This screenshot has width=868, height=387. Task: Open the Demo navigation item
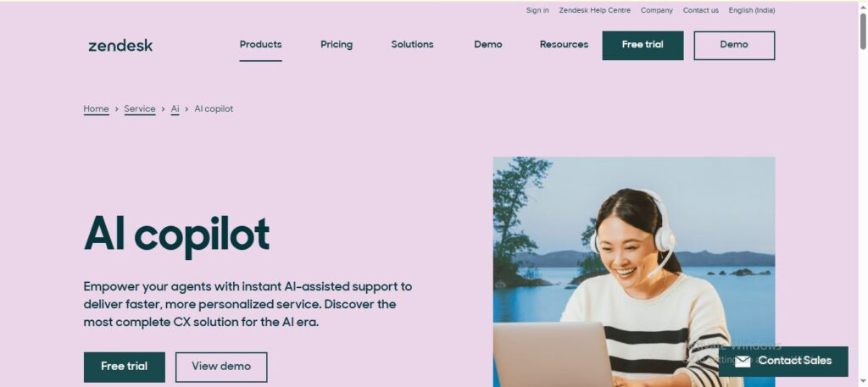[x=487, y=44]
